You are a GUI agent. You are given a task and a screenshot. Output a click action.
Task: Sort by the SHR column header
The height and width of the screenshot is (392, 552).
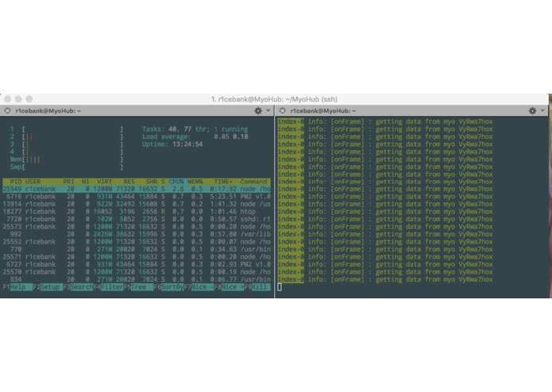pyautogui.click(x=152, y=182)
